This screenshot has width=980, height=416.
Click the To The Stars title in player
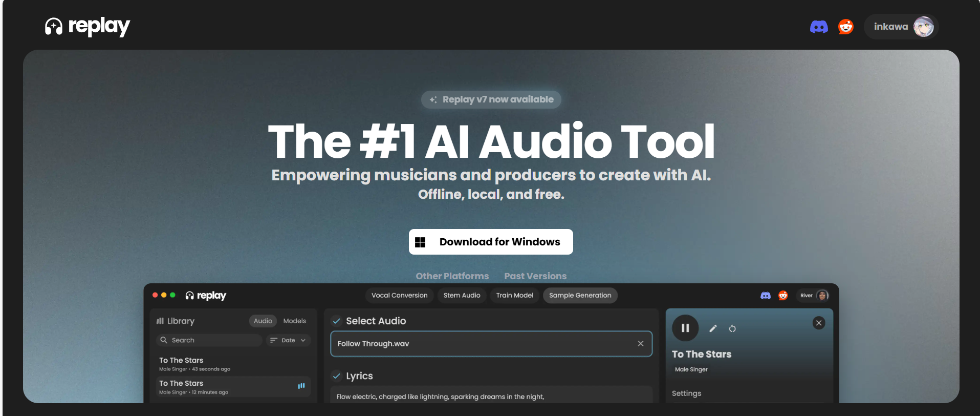click(x=702, y=354)
